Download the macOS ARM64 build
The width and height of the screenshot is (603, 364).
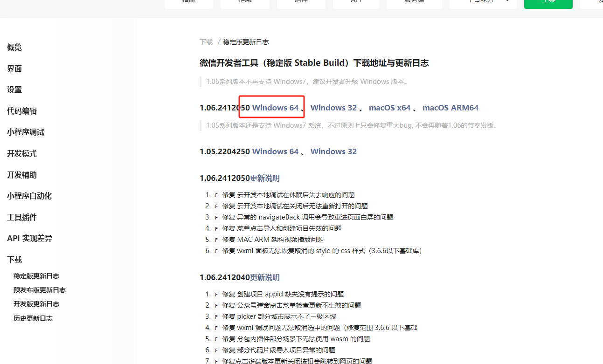(451, 108)
